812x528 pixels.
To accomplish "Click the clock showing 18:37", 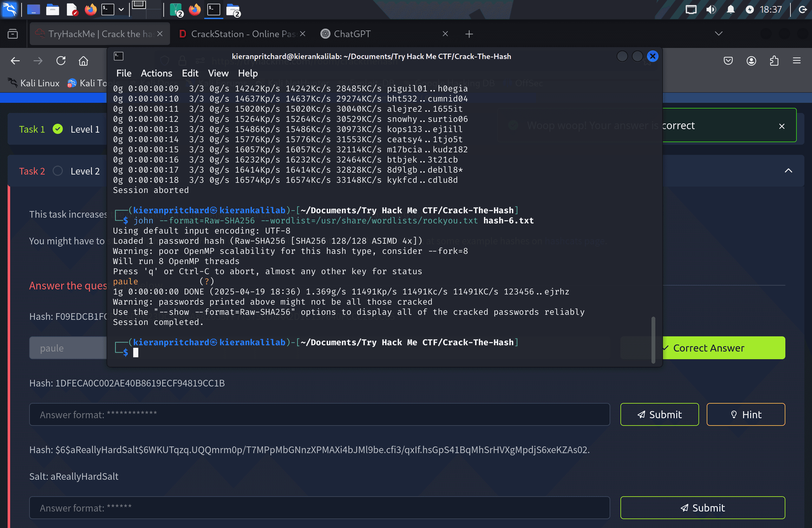I will point(770,10).
